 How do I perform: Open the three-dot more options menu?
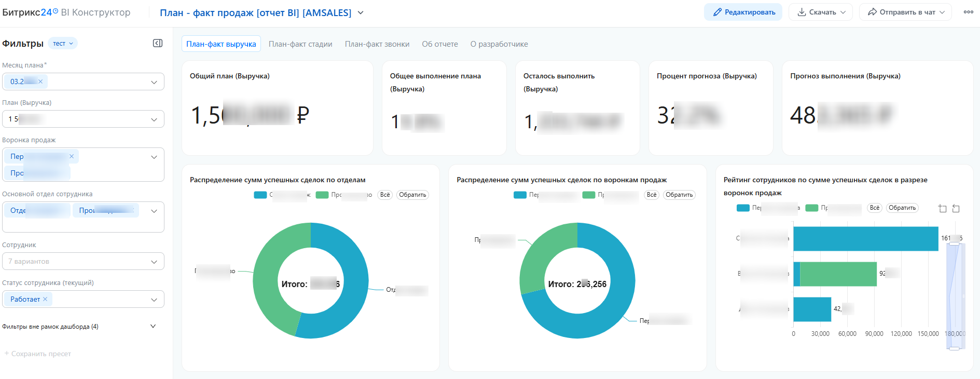click(x=968, y=12)
